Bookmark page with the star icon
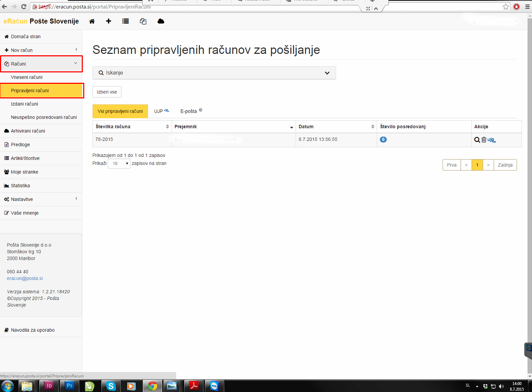This screenshot has height=392, width=532. coord(506,6)
